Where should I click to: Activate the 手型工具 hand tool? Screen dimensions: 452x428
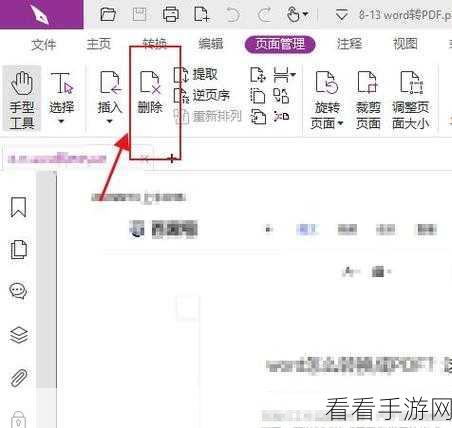[22, 99]
